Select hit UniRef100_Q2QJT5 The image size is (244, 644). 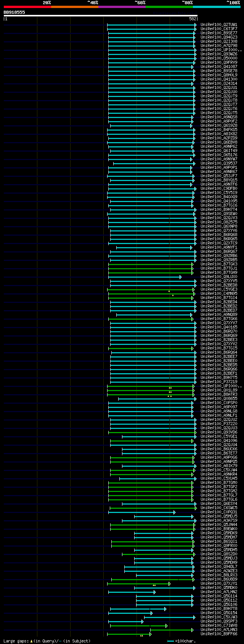pyautogui.click(x=219, y=113)
